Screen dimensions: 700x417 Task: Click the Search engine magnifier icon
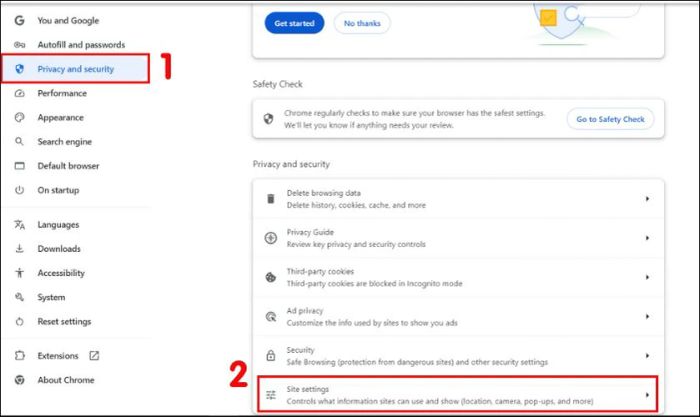pyautogui.click(x=19, y=142)
